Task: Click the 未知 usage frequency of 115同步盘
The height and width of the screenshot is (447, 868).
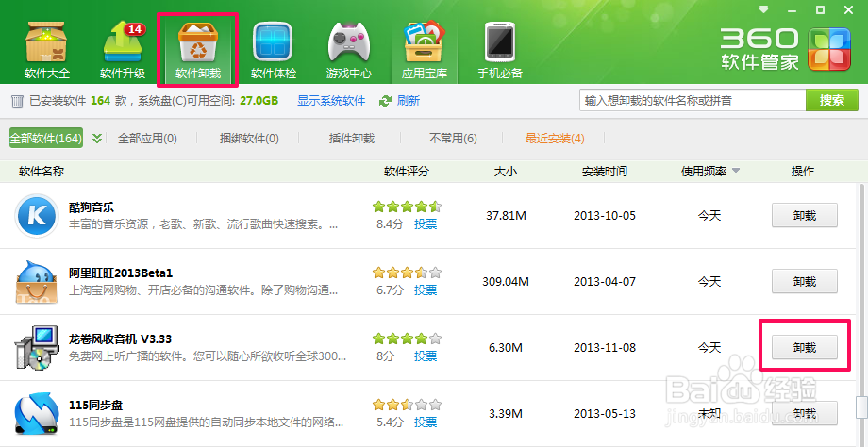Action: pos(709,413)
